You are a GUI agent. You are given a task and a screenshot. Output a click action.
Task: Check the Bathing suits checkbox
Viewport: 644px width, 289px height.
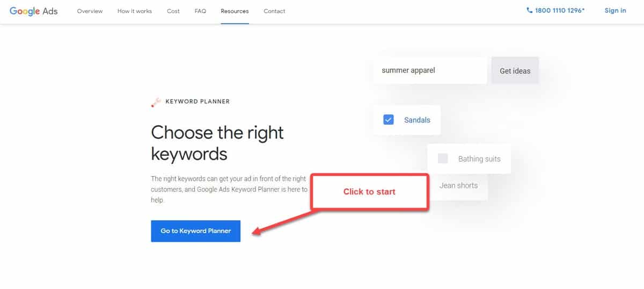pyautogui.click(x=443, y=158)
